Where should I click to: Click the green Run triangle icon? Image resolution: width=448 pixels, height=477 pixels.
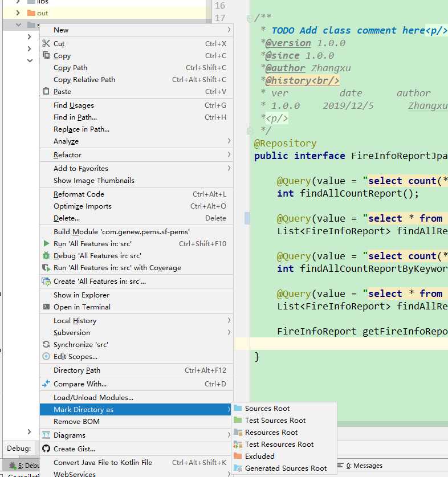click(x=46, y=243)
